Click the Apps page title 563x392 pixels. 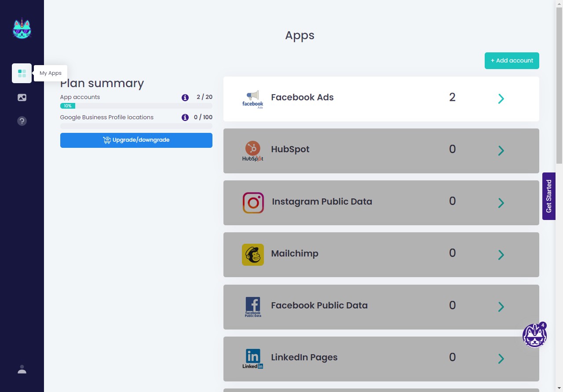click(x=300, y=35)
